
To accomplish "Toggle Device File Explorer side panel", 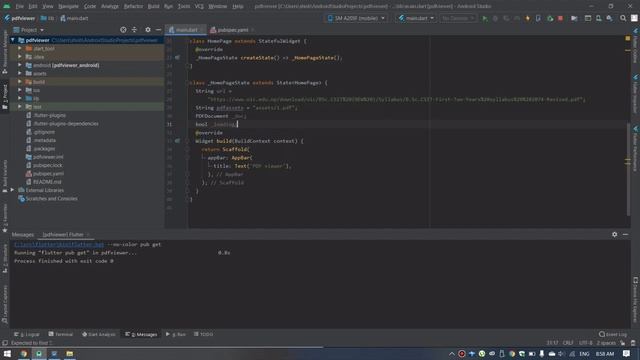I will point(635,300).
